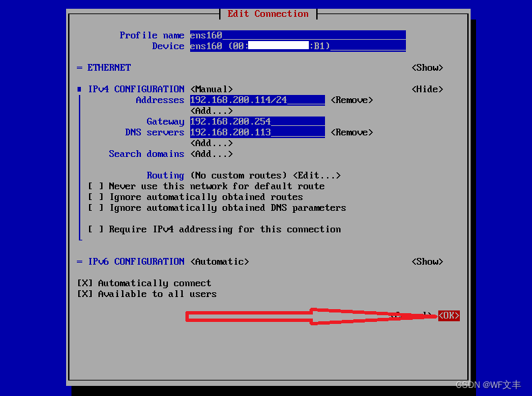Show the IPv6 CONFIGURATION section
This screenshot has width=532, height=396.
coord(427,261)
